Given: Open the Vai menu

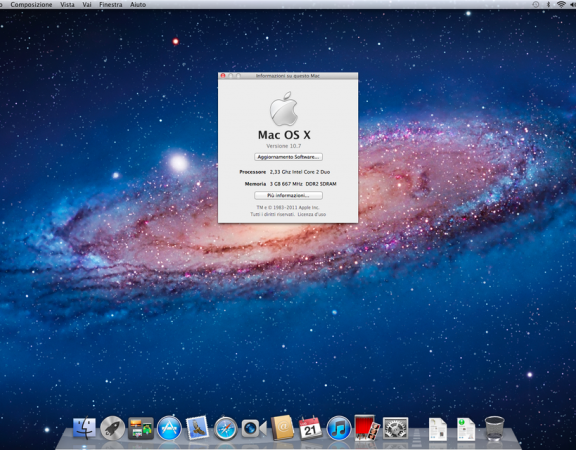Looking at the screenshot, I should point(87,4).
